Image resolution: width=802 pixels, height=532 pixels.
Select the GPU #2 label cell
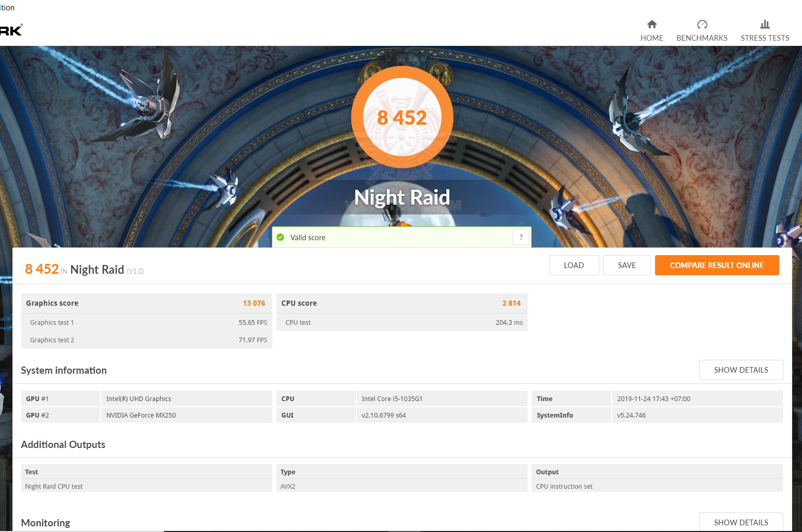click(60, 415)
